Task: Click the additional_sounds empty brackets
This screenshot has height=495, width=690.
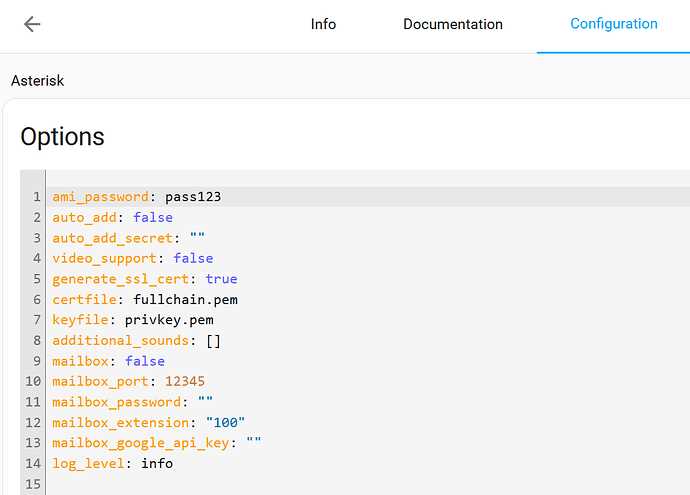Action: (213, 341)
